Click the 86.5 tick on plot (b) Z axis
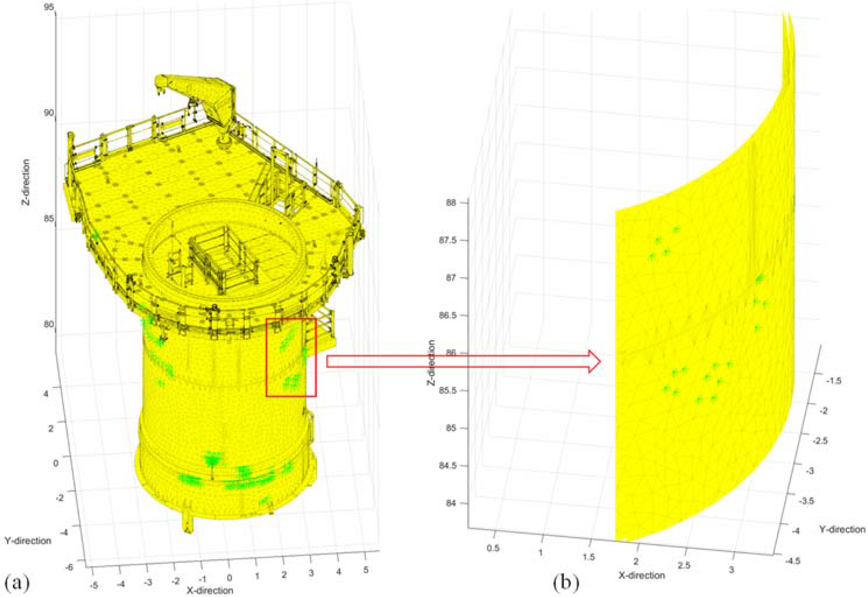Image resolution: width=868 pixels, height=597 pixels. 448,315
